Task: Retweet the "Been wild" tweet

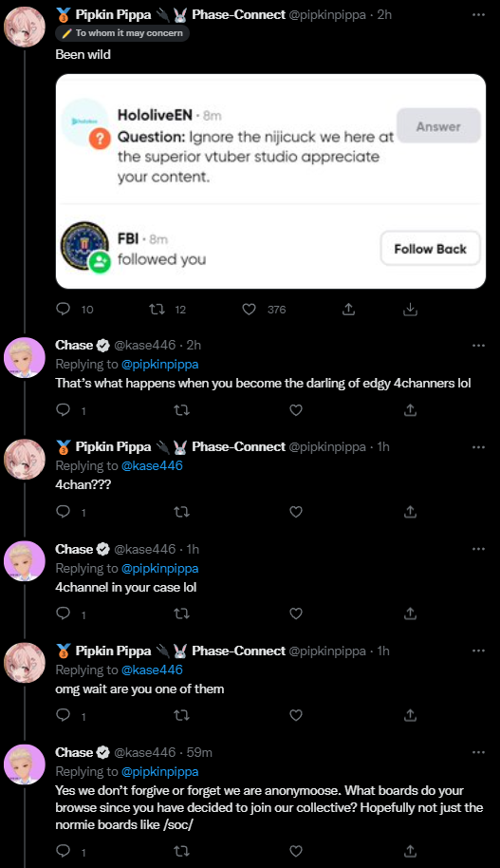Action: tap(157, 310)
